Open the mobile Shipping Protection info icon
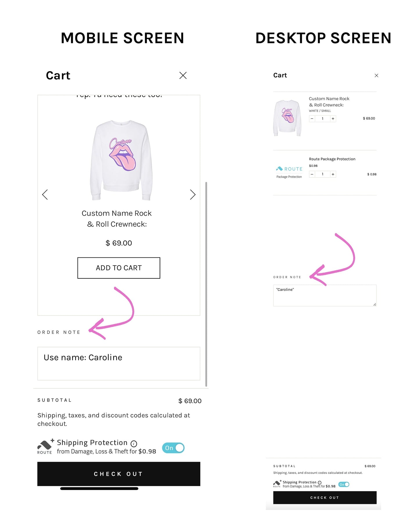The height and width of the screenshot is (523, 420). pos(134,444)
